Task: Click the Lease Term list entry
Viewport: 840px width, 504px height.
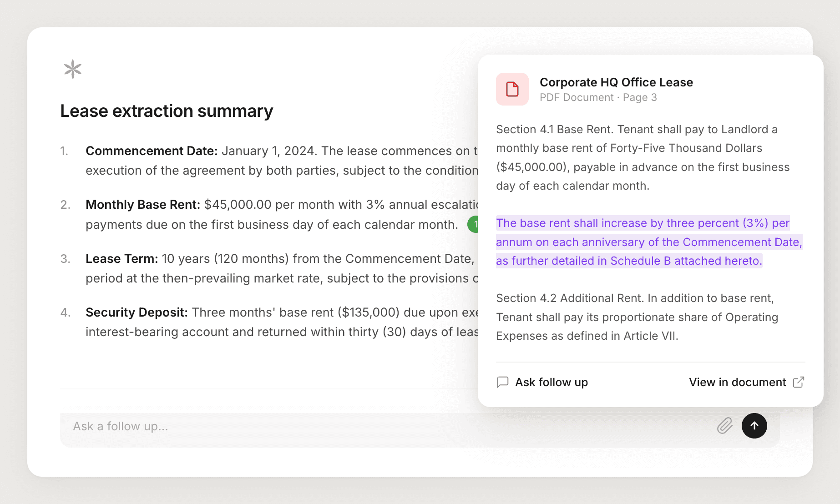Action: [273, 268]
